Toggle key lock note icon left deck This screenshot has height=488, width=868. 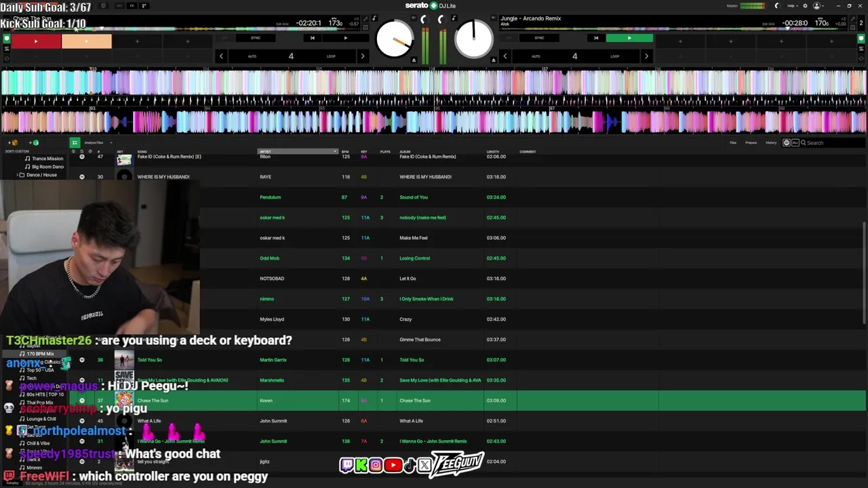(x=374, y=19)
